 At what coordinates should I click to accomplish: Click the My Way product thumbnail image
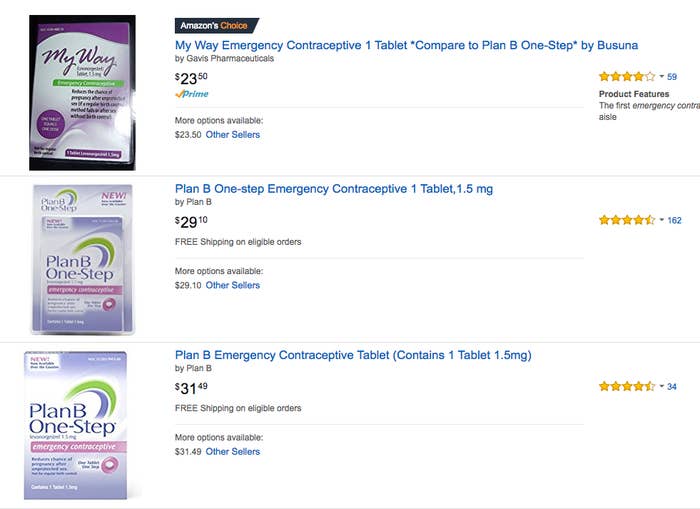[x=82, y=92]
